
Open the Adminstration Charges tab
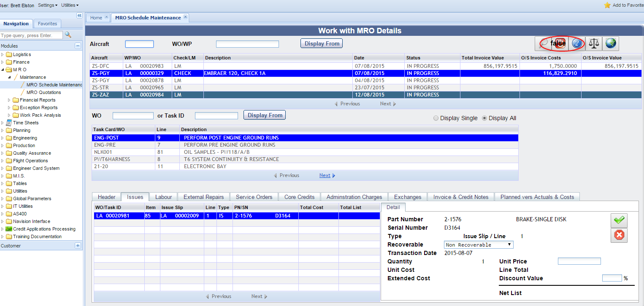coord(354,197)
